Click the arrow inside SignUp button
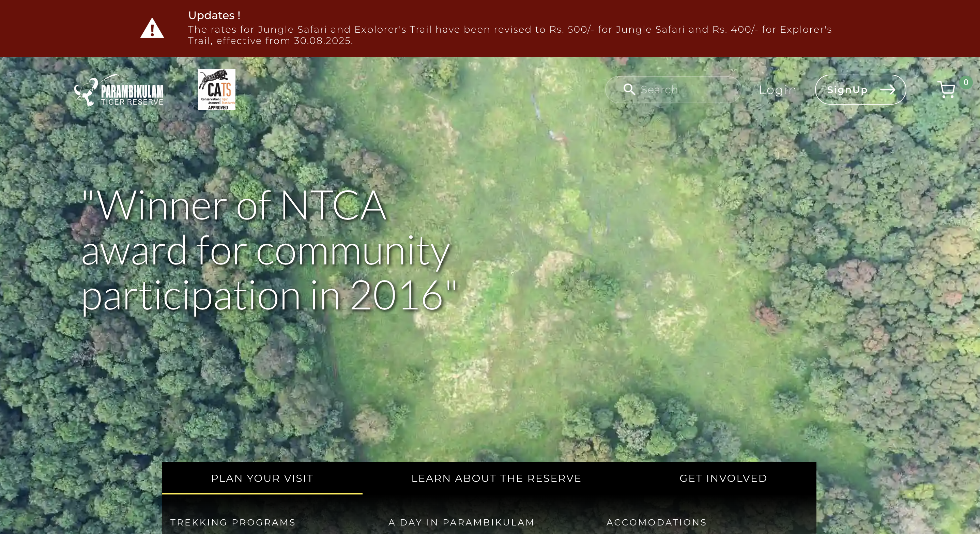 tap(888, 90)
